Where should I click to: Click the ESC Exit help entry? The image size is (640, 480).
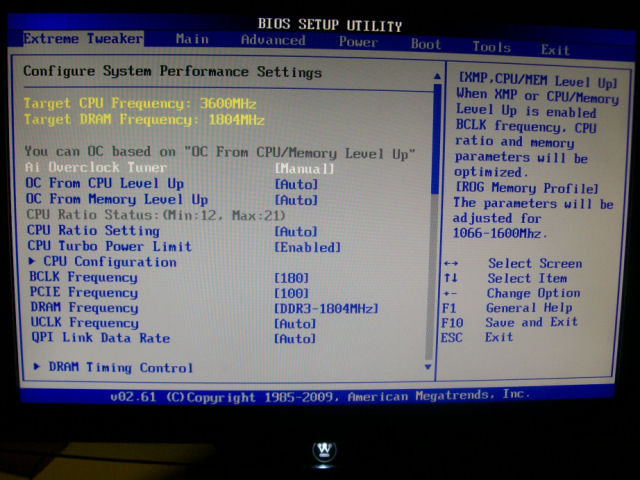tap(477, 338)
